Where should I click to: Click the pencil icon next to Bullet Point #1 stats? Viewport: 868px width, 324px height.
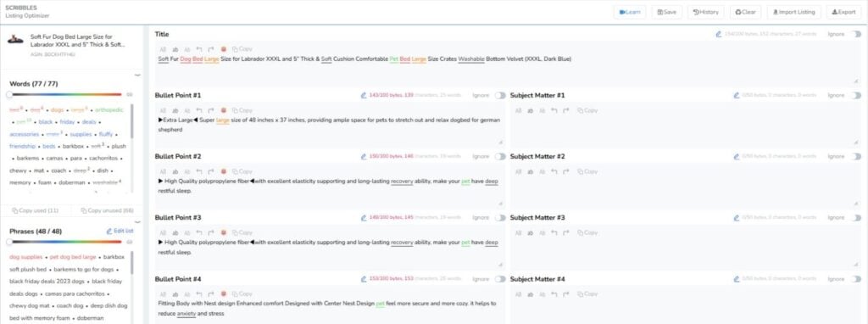[364, 95]
